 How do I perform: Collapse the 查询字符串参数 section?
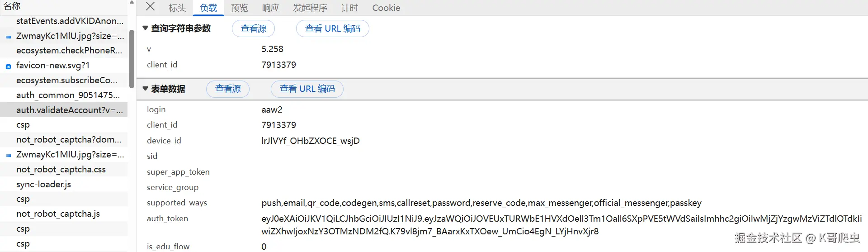click(145, 28)
